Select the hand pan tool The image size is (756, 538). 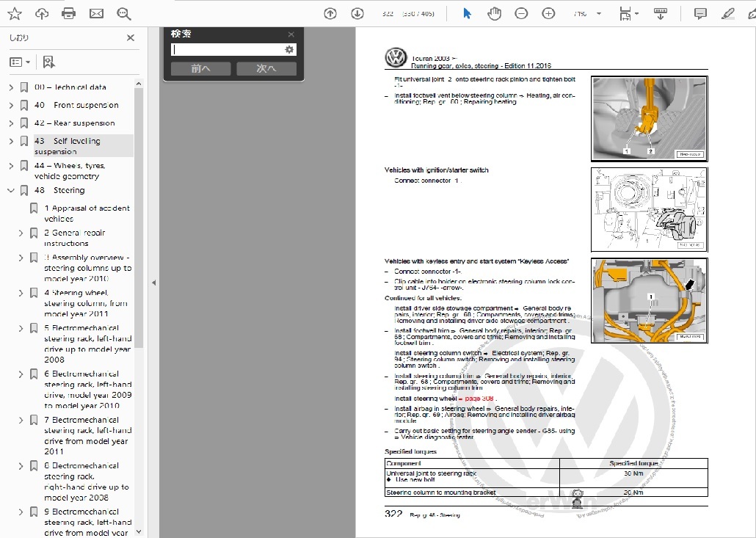point(494,14)
